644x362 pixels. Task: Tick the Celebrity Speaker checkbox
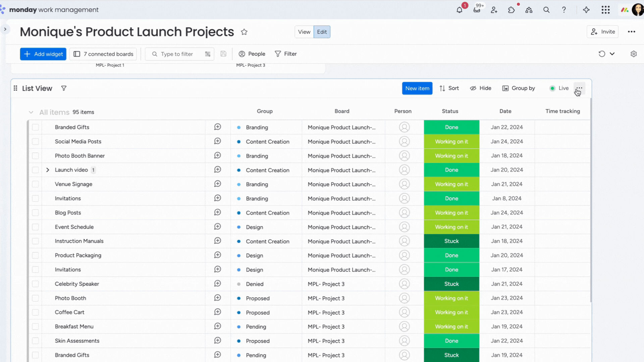click(35, 284)
